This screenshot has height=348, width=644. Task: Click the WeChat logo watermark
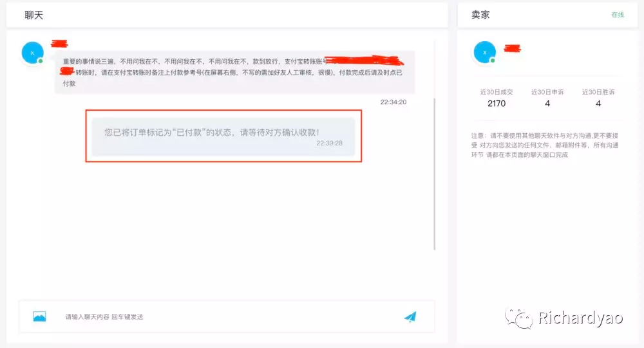tap(518, 318)
